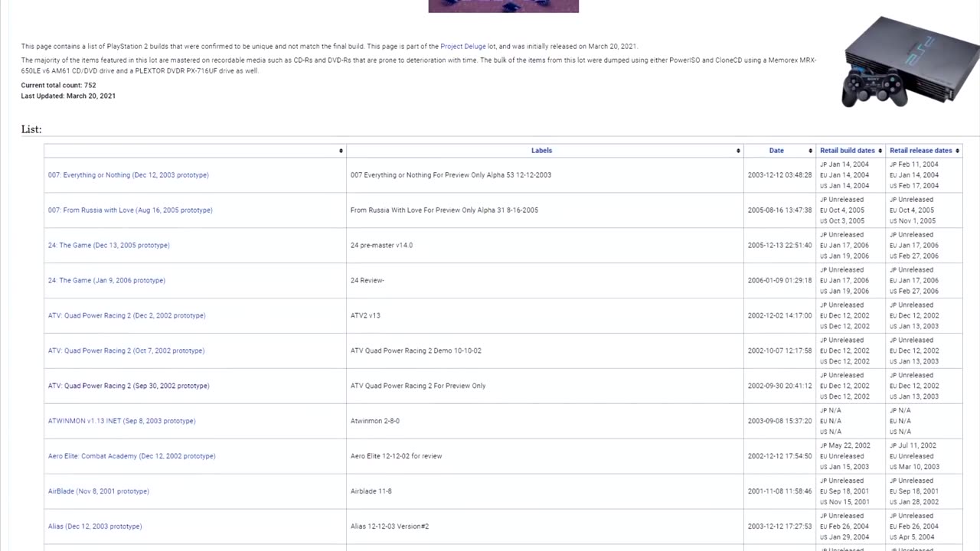Select date '2002-12-12 17:54:50'
The height and width of the screenshot is (551, 980).
tap(779, 456)
